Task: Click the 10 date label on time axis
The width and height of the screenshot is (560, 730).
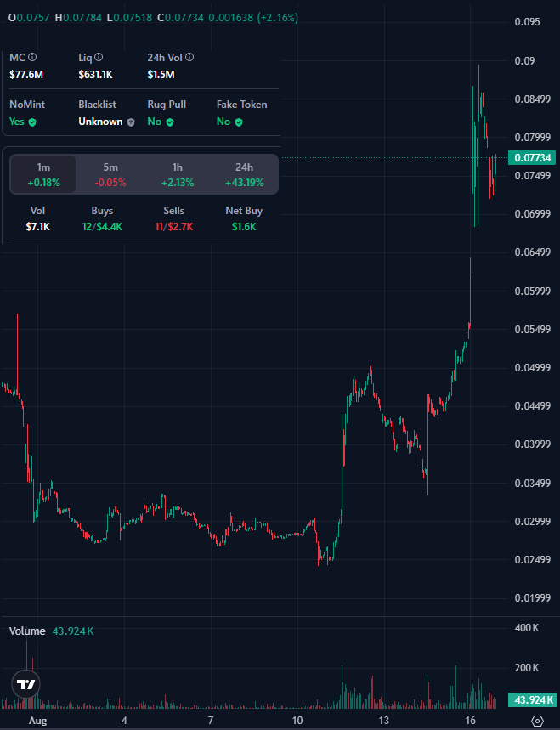Action: pos(297,721)
